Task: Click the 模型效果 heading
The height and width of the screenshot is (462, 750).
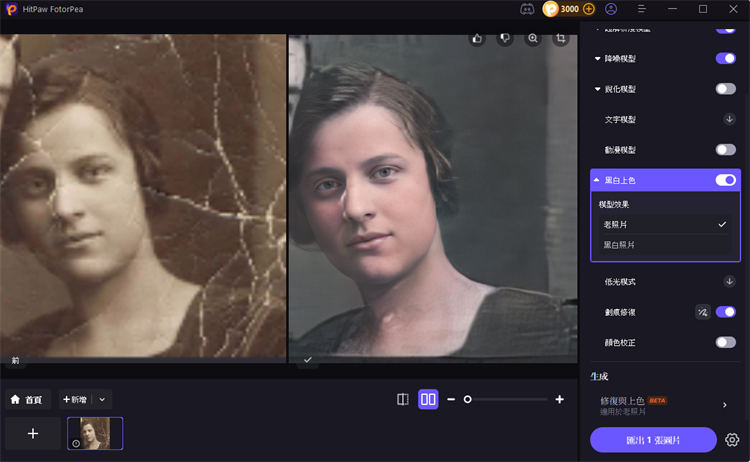Action: [x=614, y=204]
